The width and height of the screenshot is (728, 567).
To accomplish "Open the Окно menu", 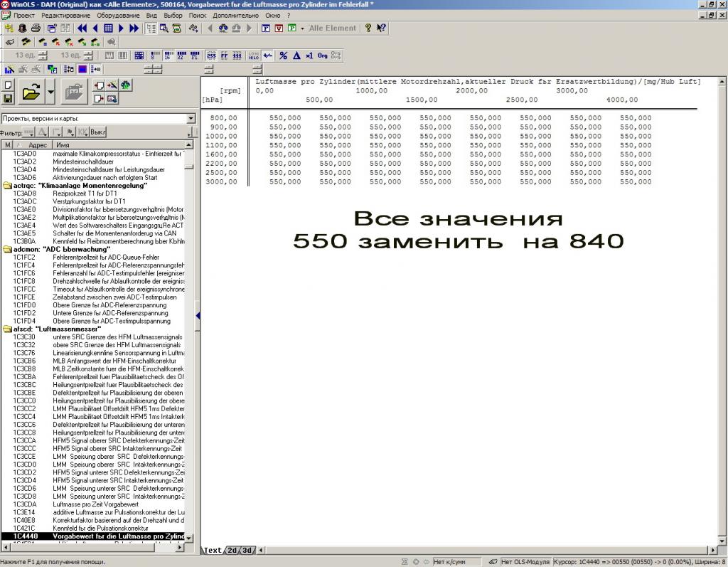I will (272, 16).
